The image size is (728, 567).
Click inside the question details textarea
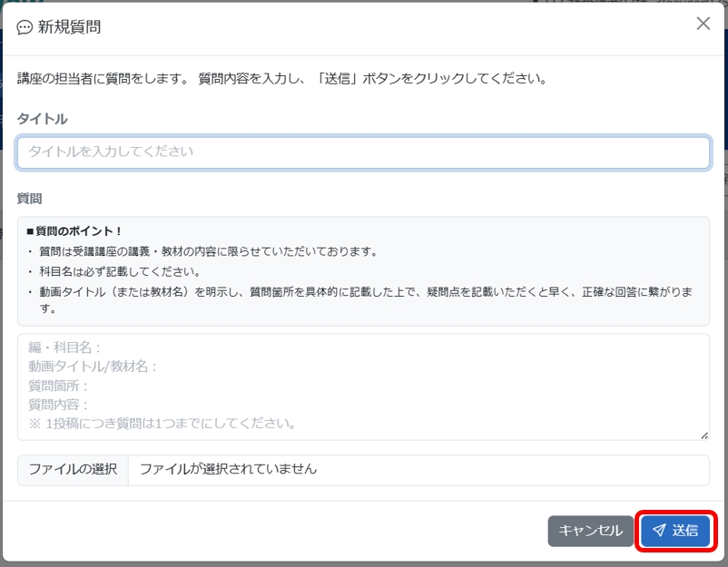[363, 390]
